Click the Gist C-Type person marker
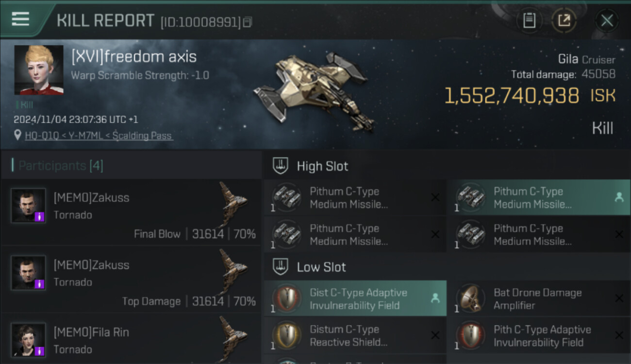The height and width of the screenshot is (364, 631). pyautogui.click(x=435, y=298)
